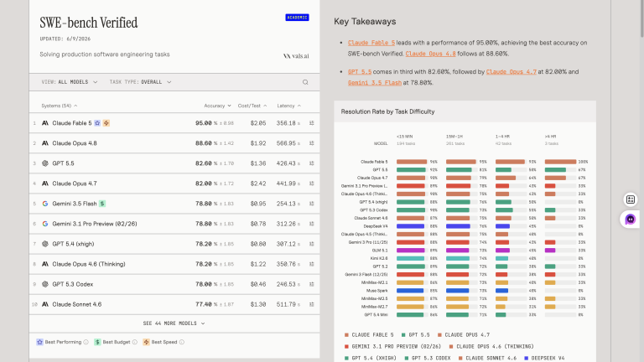Toggle Claude Opus 4.7 legend entry in chart
The height and width of the screenshot is (362, 644).
click(x=464, y=335)
